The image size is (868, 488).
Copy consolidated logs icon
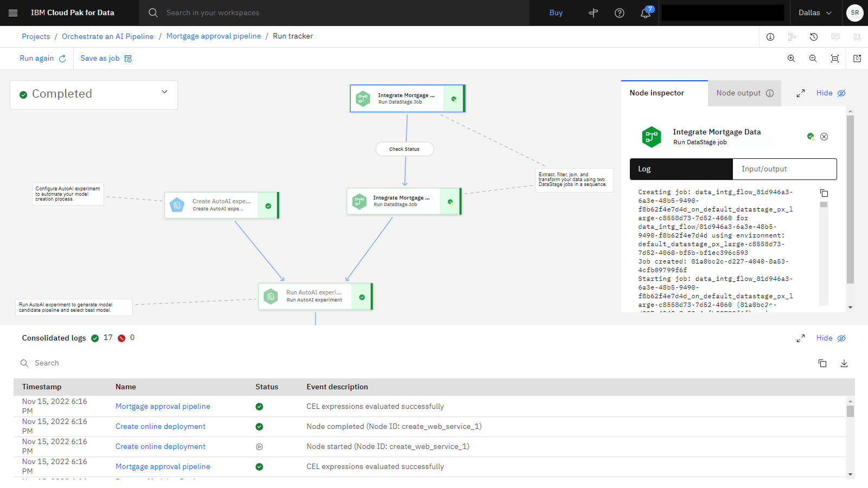(x=822, y=363)
